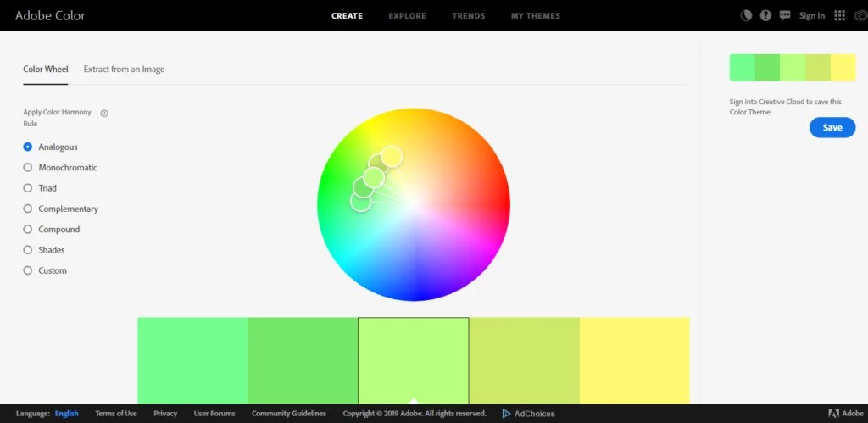The height and width of the screenshot is (423, 868).
Task: Click the Creative Cloud logo icon
Action: (860, 15)
